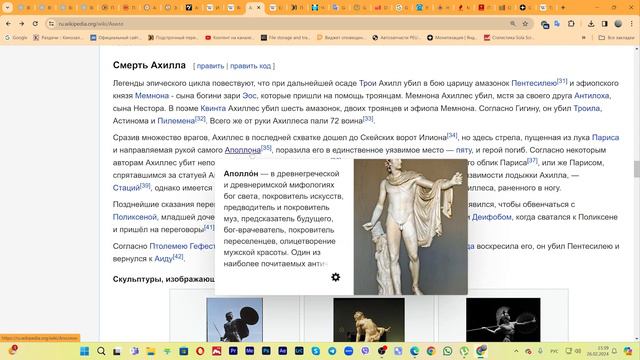Jump to footnote reference 33
The image size is (640, 360).
[368, 119]
